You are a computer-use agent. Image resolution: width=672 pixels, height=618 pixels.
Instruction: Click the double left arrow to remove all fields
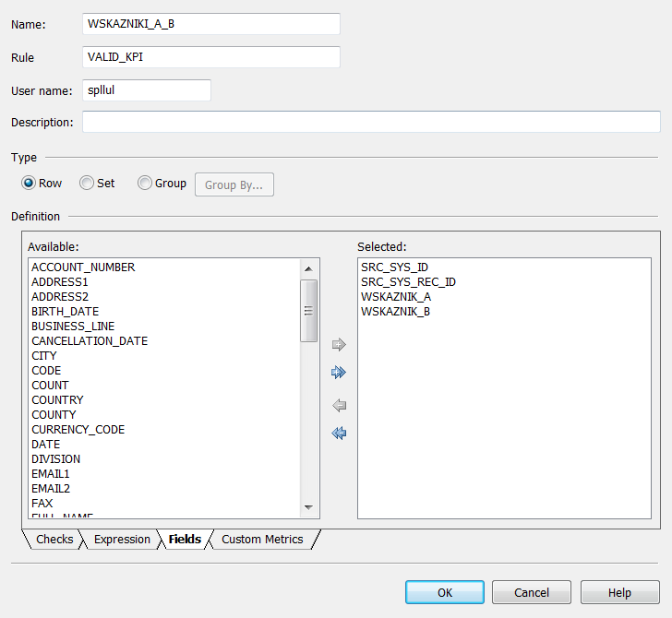[339, 434]
